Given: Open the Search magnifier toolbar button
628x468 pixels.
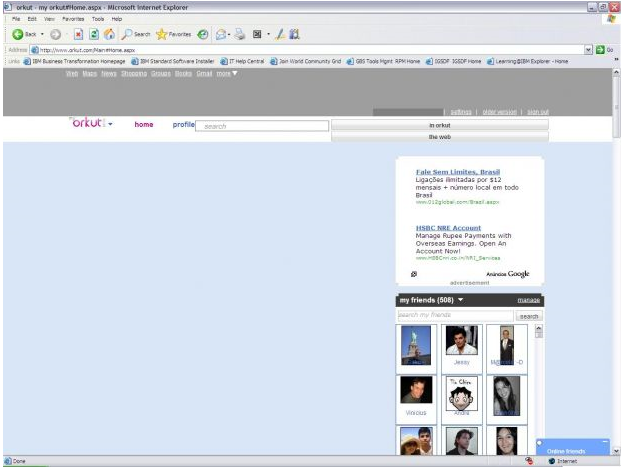Looking at the screenshot, I should tap(137, 34).
